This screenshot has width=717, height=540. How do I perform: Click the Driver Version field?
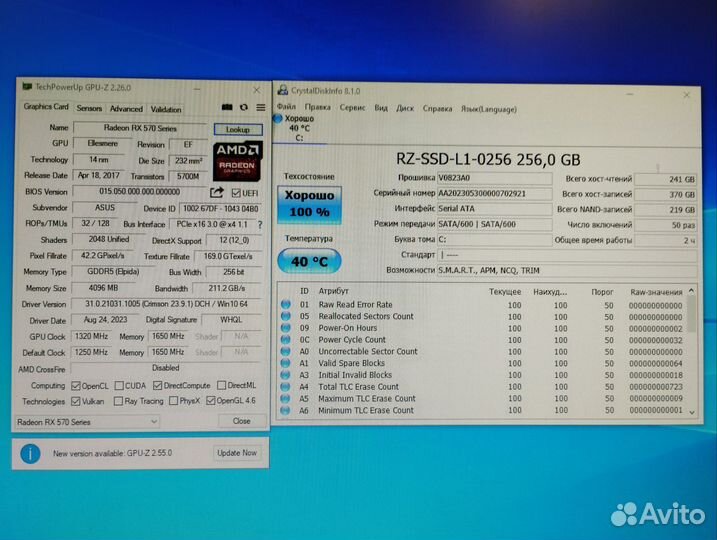coord(166,304)
